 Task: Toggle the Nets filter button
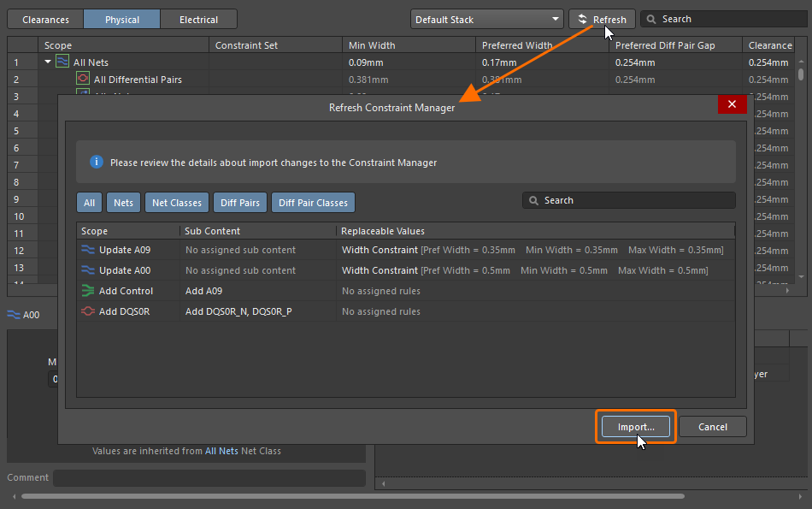click(123, 203)
